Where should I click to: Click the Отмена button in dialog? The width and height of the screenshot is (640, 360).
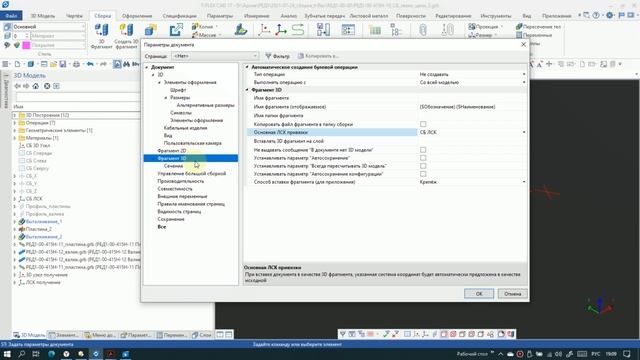click(x=512, y=293)
